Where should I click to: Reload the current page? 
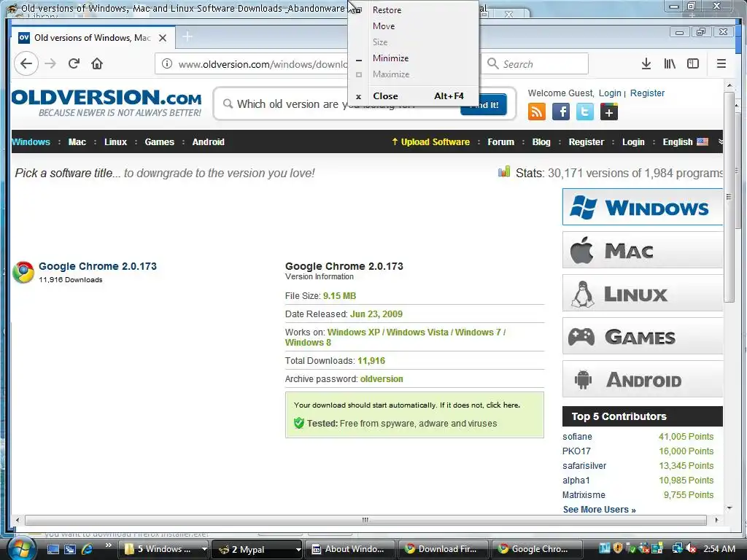tap(74, 64)
